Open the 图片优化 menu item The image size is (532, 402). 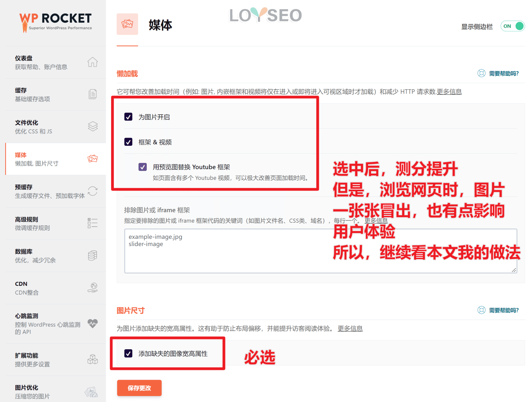point(56,389)
